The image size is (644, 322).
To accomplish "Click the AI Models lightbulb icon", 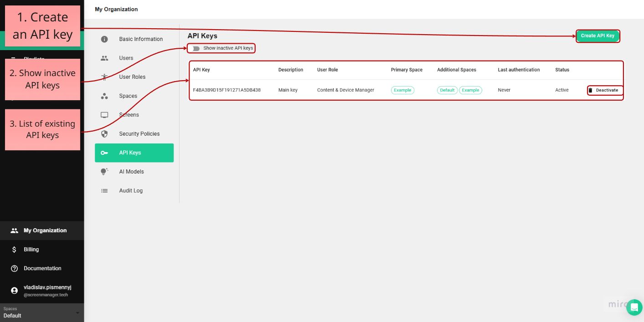I will [104, 172].
